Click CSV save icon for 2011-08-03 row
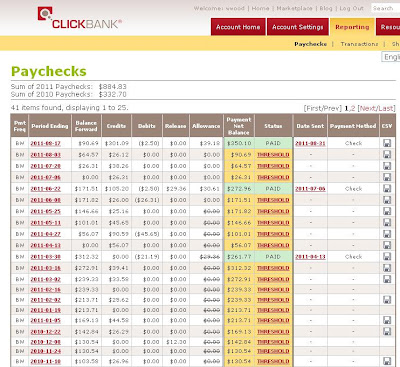 387,155
